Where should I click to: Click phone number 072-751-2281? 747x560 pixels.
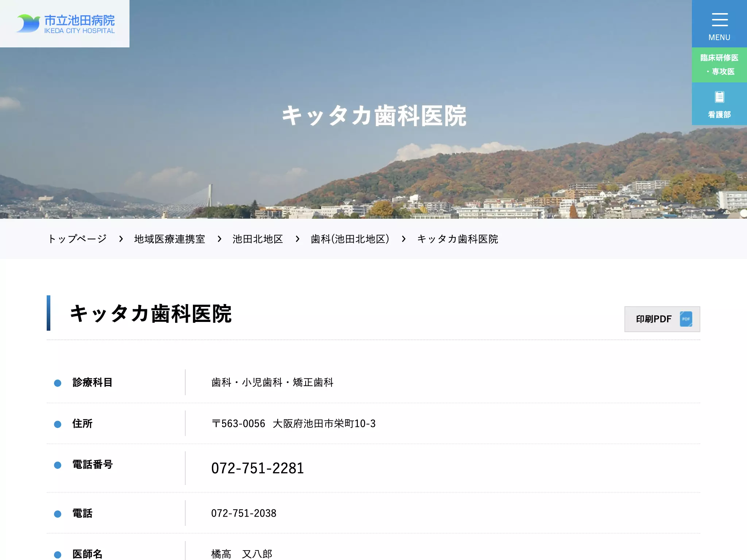[x=258, y=468]
